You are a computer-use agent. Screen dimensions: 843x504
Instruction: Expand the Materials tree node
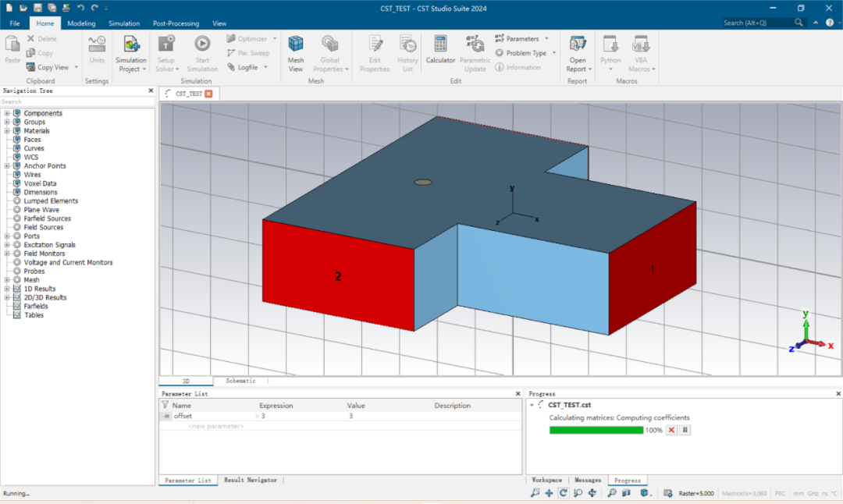(7, 131)
